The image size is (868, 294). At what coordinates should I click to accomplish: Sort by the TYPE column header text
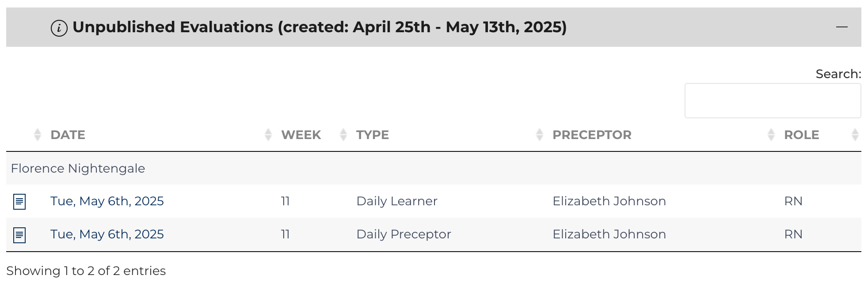373,135
